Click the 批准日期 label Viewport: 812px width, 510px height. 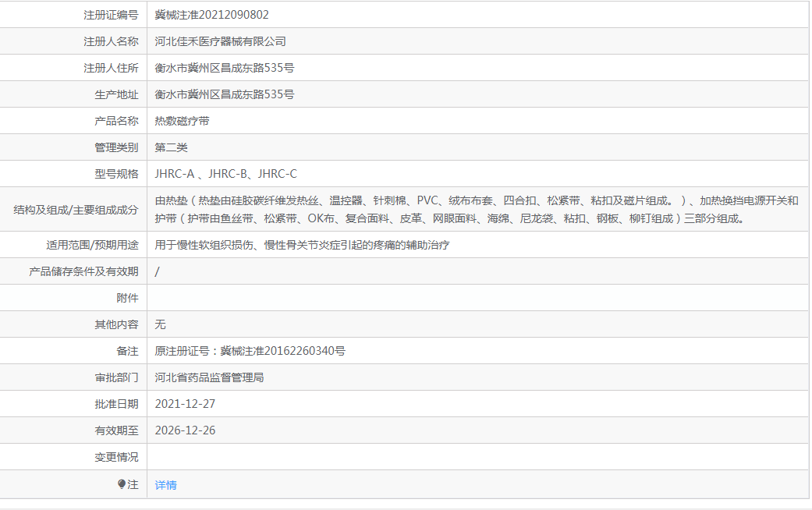[x=116, y=404]
